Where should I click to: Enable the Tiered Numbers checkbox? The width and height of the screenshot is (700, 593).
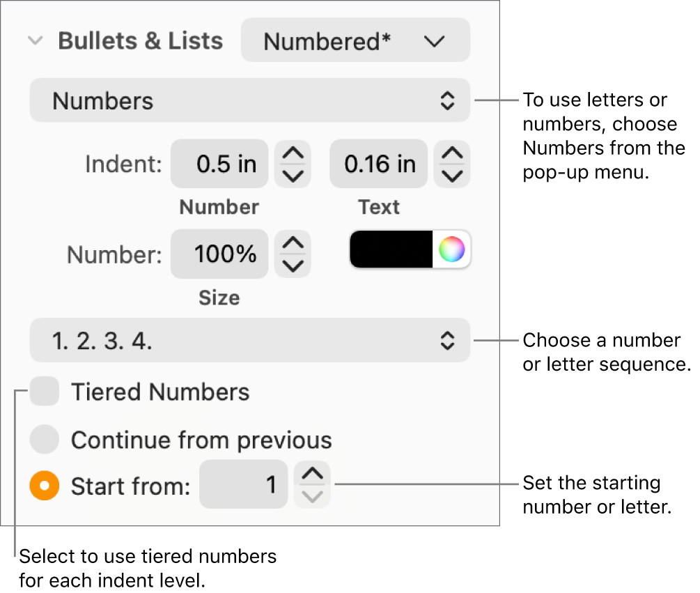point(44,392)
